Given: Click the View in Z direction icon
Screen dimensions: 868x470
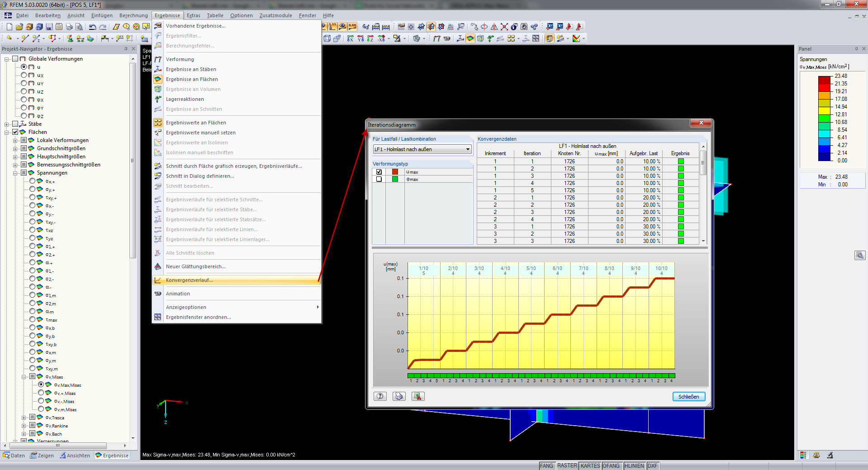Looking at the screenshot, I should 370,38.
